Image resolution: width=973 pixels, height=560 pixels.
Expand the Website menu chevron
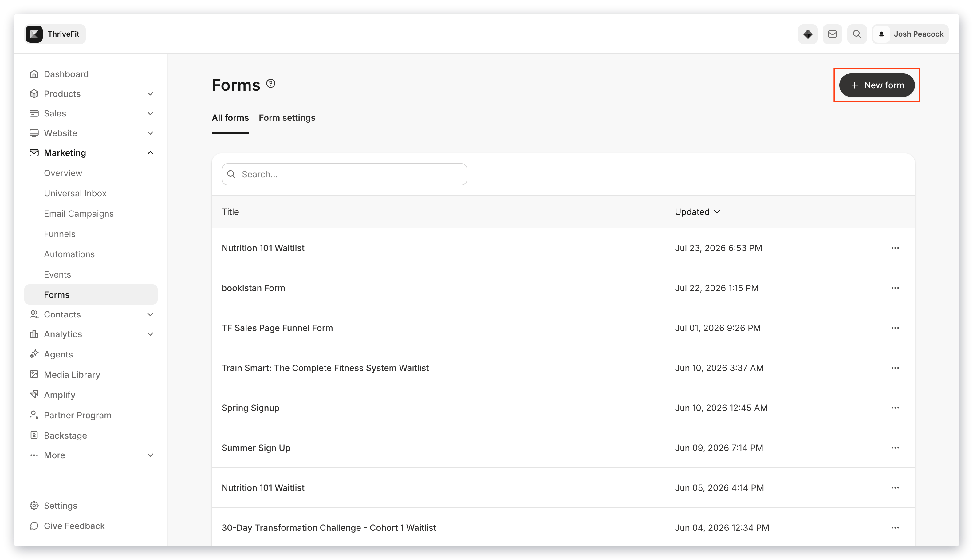click(150, 133)
